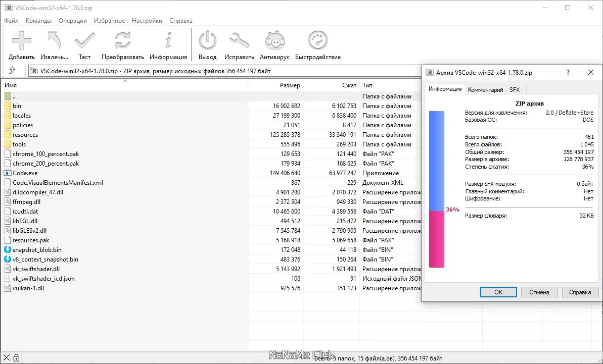
Task: Open the Преобразовать convert tool
Action: point(123,40)
